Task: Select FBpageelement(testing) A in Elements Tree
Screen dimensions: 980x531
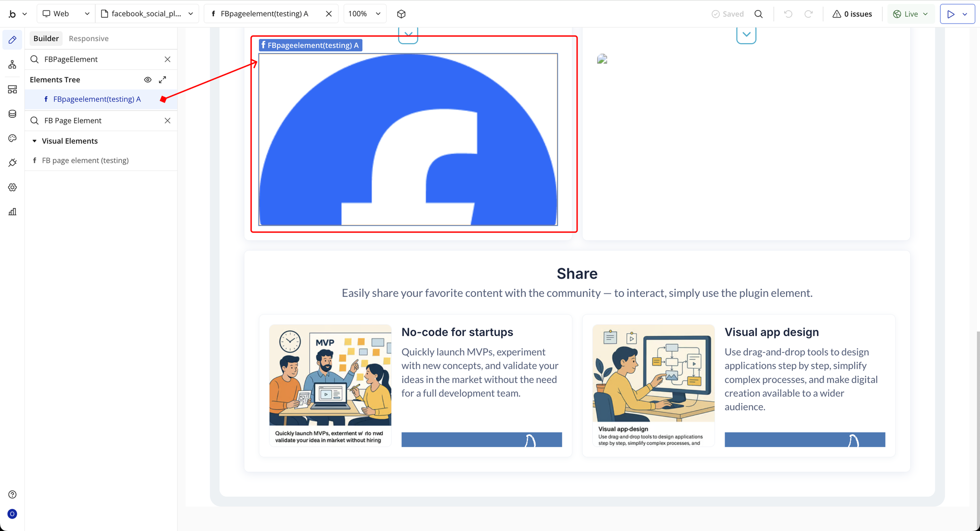Action: [x=97, y=99]
